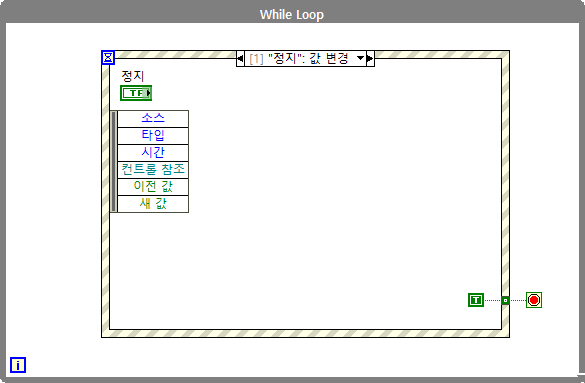Select the 시간 event data node

pyautogui.click(x=153, y=153)
